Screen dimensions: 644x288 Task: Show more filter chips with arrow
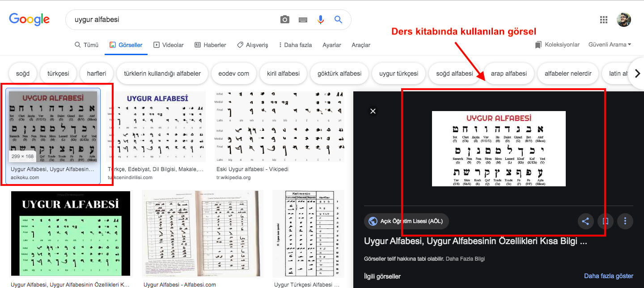637,73
